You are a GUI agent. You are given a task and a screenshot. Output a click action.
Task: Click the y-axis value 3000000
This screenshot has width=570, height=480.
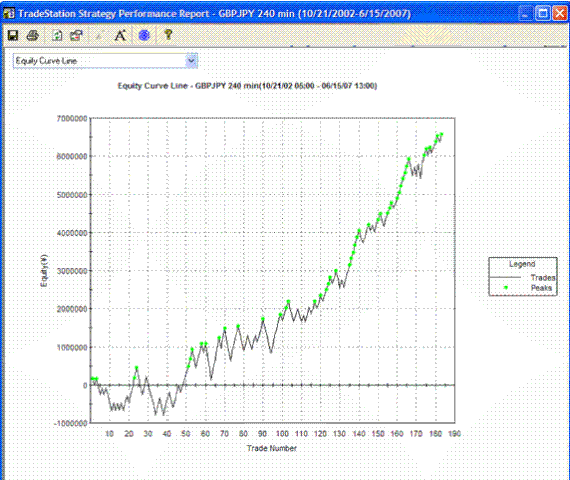point(72,271)
